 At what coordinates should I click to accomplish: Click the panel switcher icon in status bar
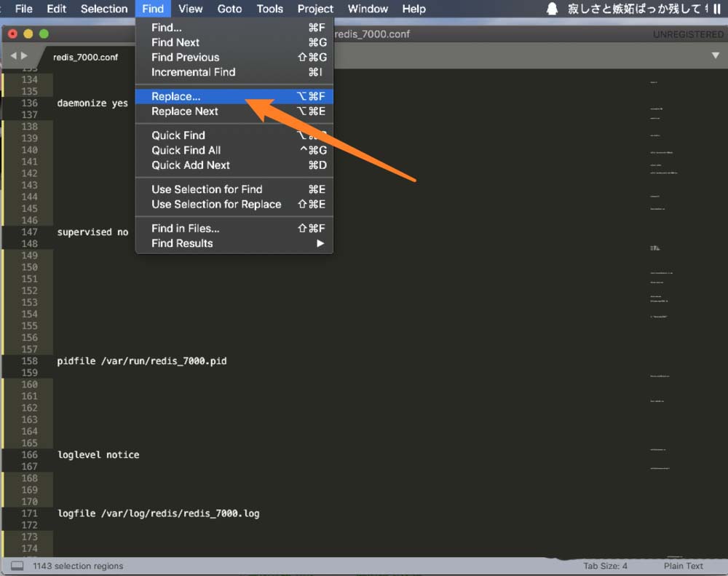[x=17, y=566]
